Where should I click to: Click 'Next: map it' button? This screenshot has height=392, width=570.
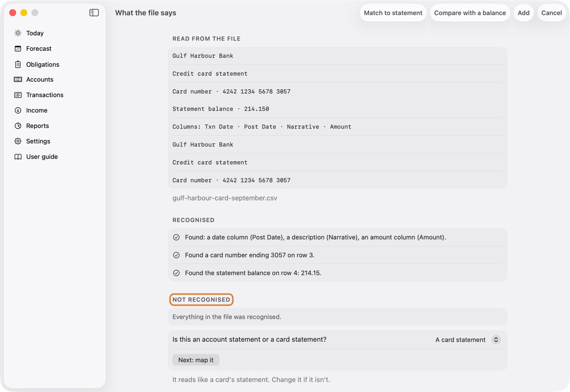[196, 360]
